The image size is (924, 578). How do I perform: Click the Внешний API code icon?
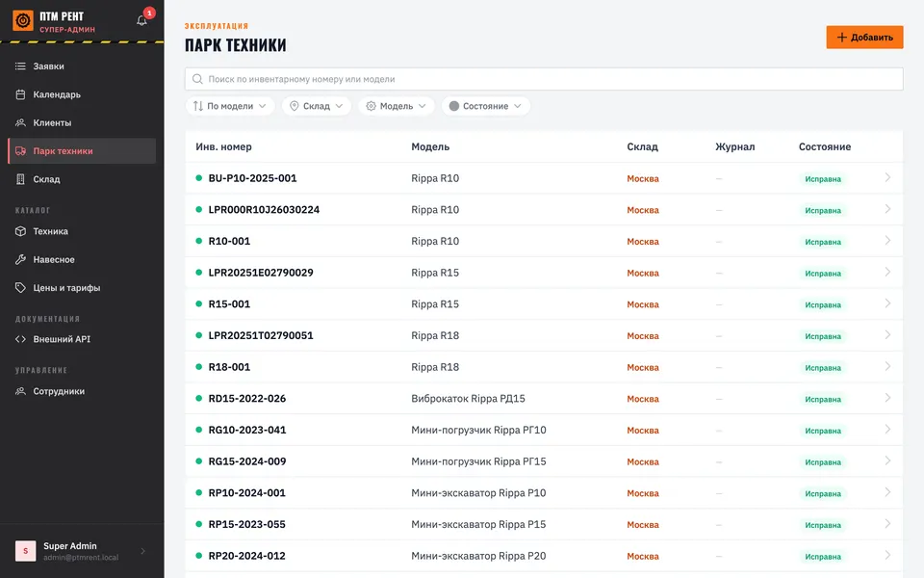click(x=20, y=339)
